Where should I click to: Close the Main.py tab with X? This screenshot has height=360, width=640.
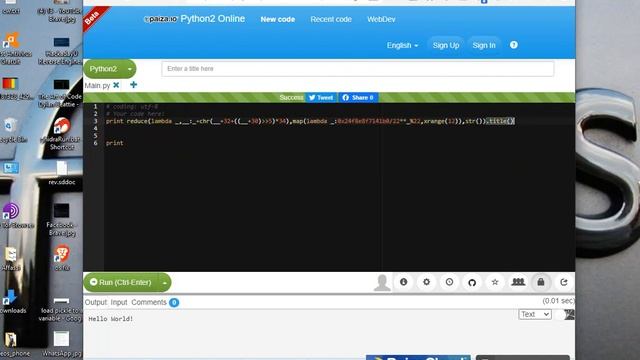[x=116, y=85]
